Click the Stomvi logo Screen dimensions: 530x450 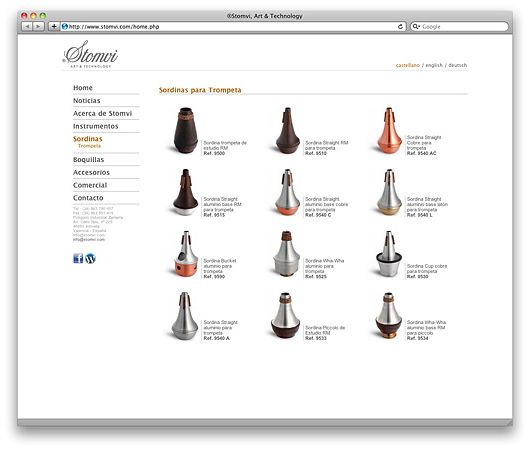click(91, 54)
